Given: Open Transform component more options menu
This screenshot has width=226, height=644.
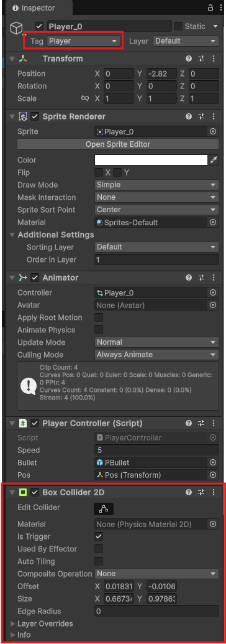Looking at the screenshot, I should click(214, 58).
